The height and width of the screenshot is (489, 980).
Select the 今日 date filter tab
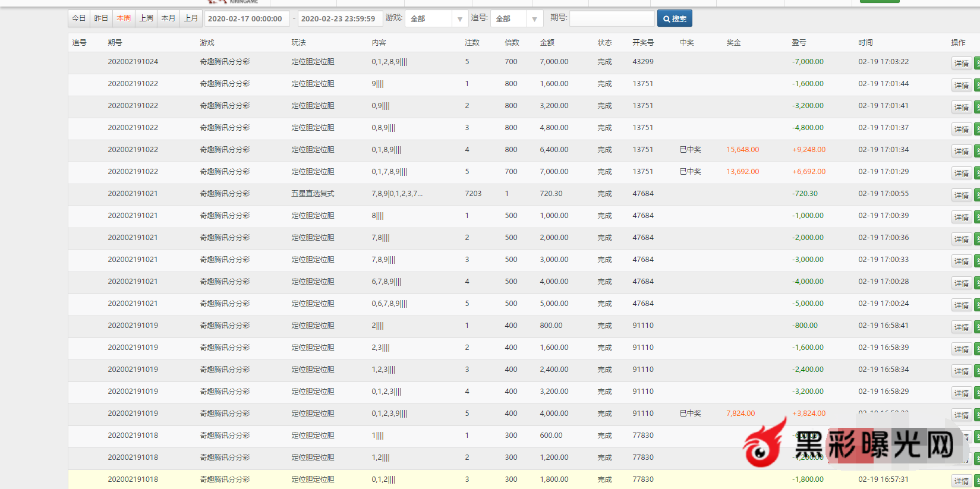tap(79, 18)
